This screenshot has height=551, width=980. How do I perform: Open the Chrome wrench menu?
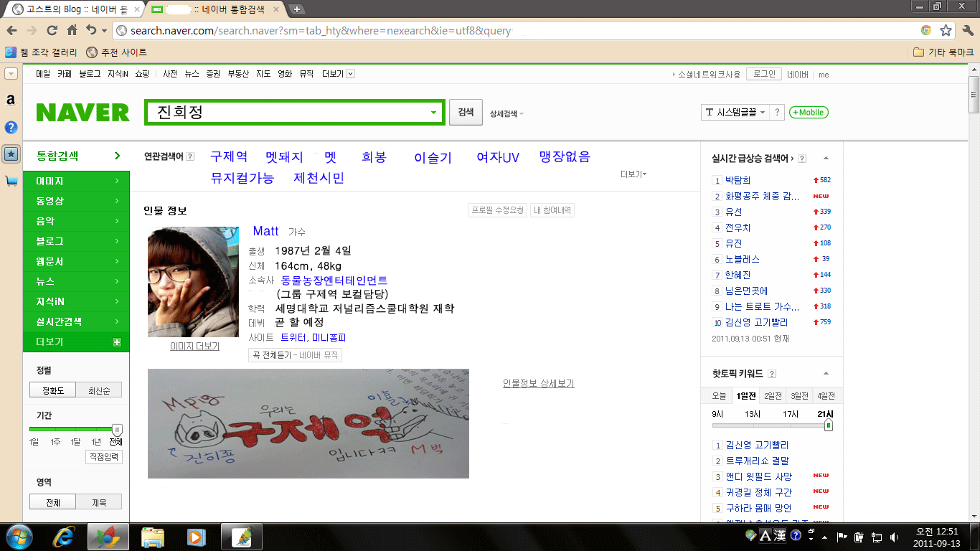967,30
